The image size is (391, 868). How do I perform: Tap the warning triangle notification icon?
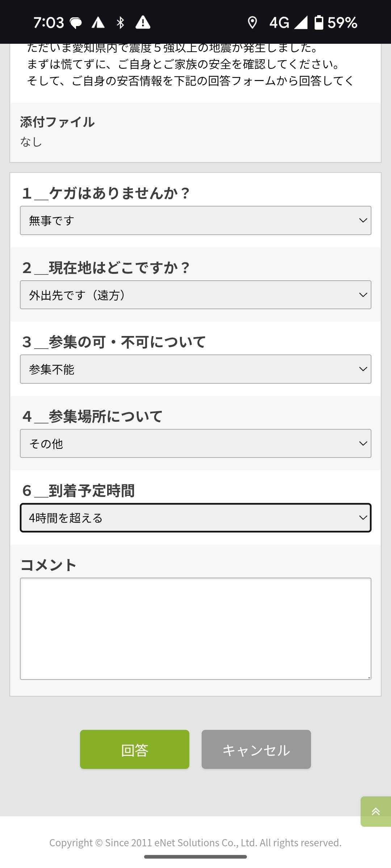[143, 22]
